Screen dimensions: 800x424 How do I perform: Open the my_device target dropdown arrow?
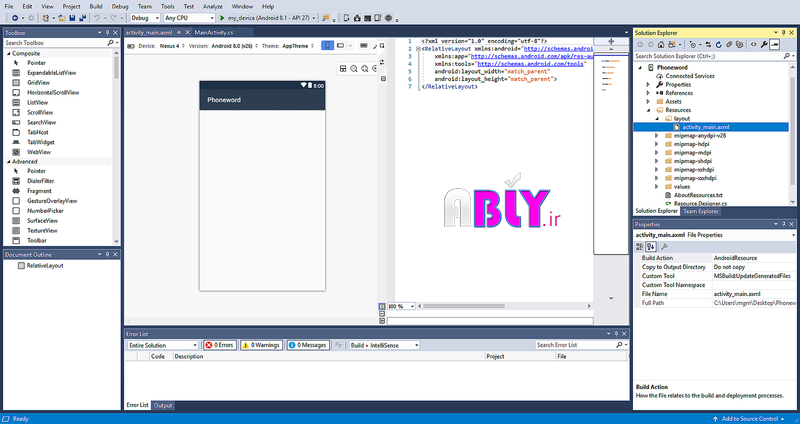[313, 18]
